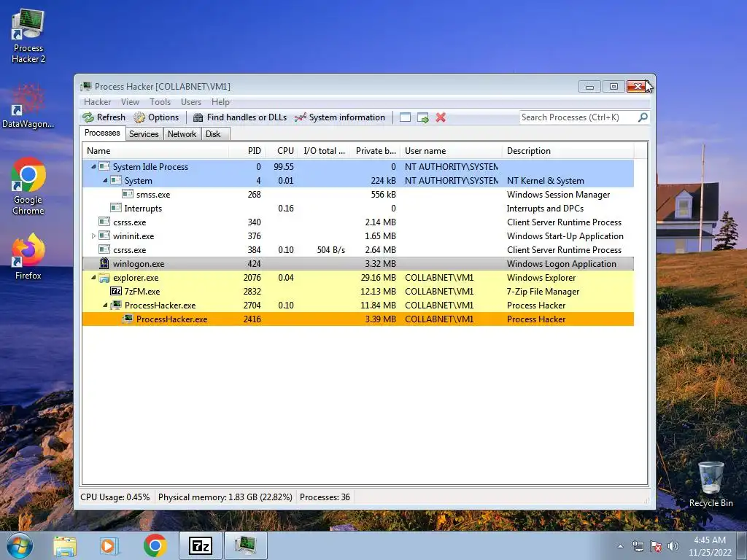Image resolution: width=747 pixels, height=560 pixels.
Task: Show hidden tray icons arrow
Action: click(620, 546)
